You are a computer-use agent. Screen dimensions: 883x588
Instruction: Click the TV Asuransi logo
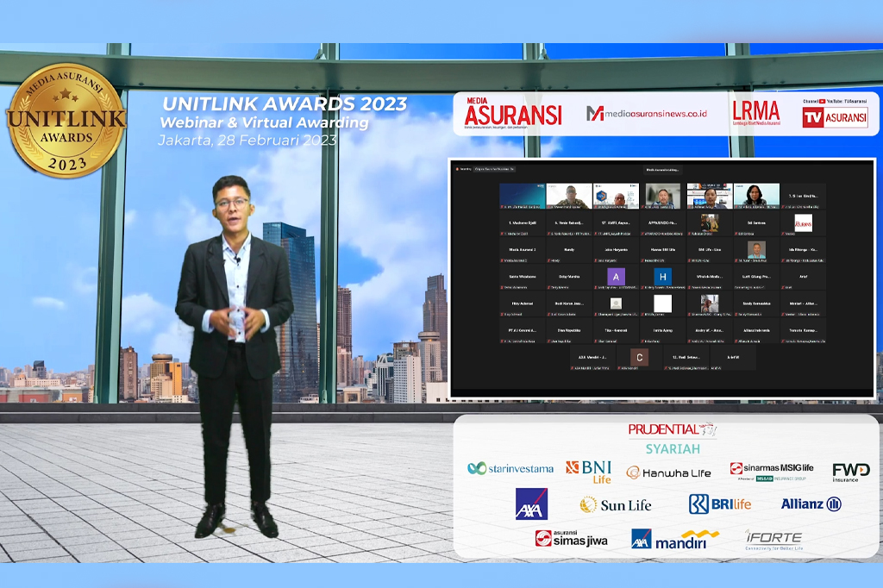(835, 118)
